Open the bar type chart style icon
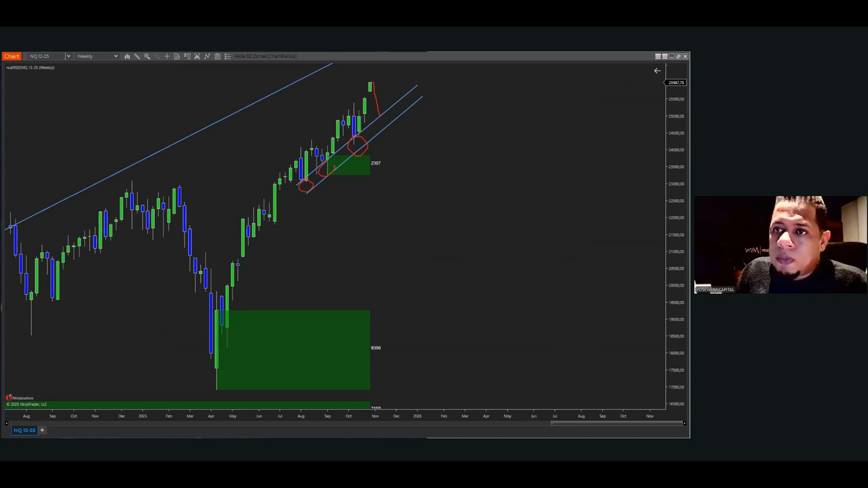The width and height of the screenshot is (868, 488). pyautogui.click(x=127, y=56)
